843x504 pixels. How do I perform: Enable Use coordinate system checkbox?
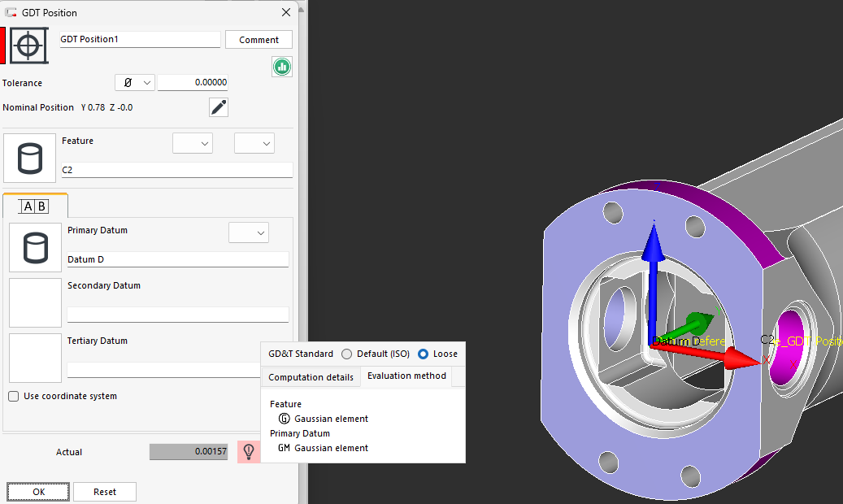click(x=14, y=397)
